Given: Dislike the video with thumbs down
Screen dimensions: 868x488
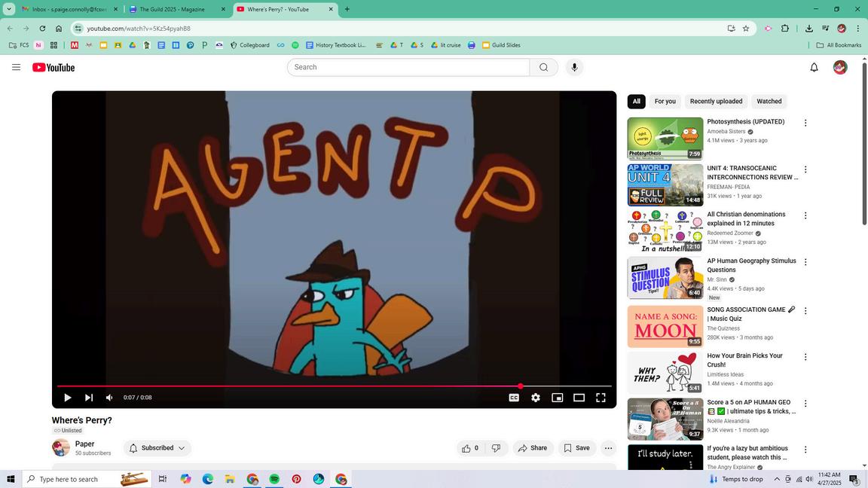Looking at the screenshot, I should [x=496, y=448].
